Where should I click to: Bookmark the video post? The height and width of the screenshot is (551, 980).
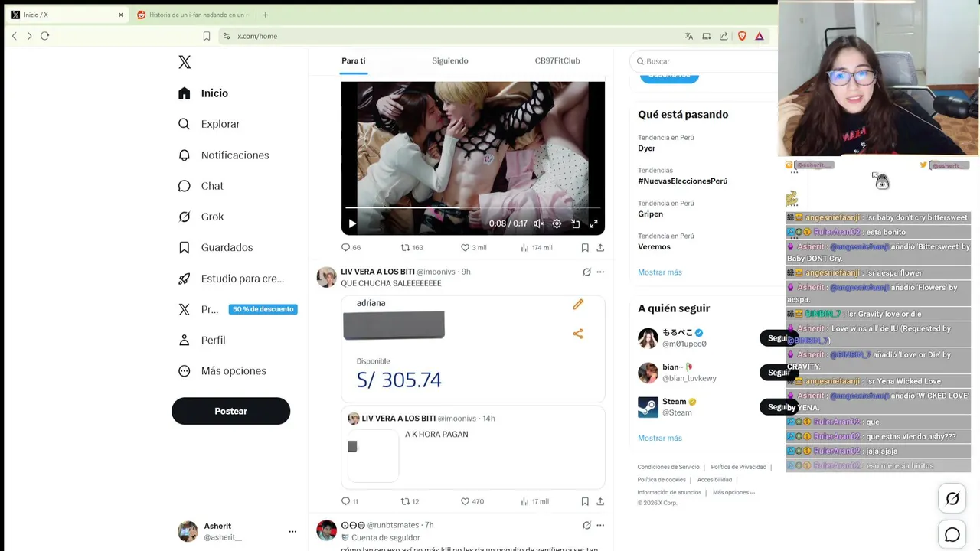click(x=585, y=247)
